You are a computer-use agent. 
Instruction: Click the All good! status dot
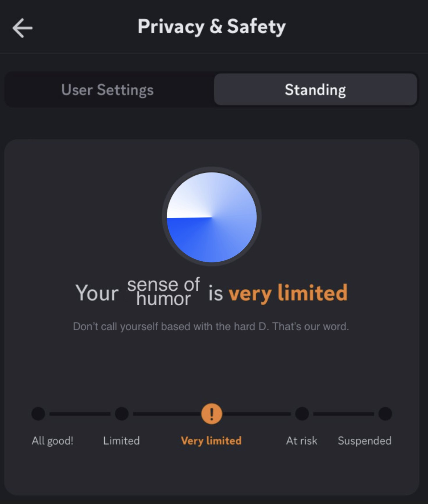pyautogui.click(x=38, y=414)
